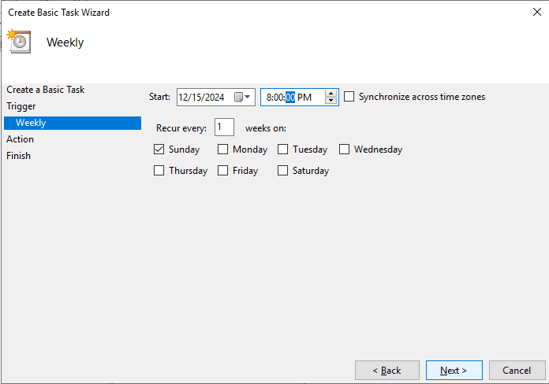Check the Thursday checkbox
The width and height of the screenshot is (549, 384).
[159, 171]
